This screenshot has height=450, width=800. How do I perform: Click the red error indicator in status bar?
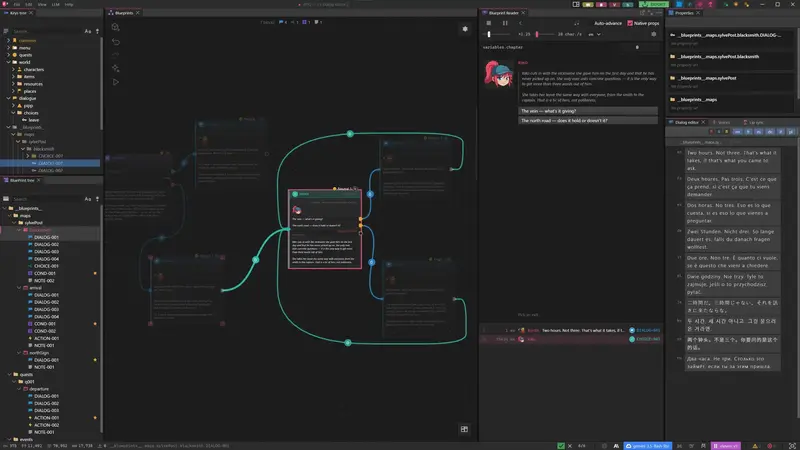[x=770, y=446]
